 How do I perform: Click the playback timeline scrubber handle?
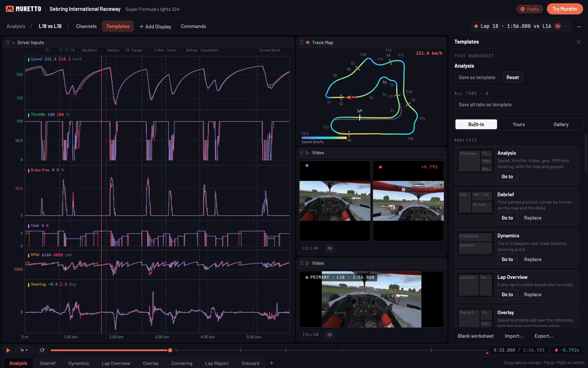[170, 350]
